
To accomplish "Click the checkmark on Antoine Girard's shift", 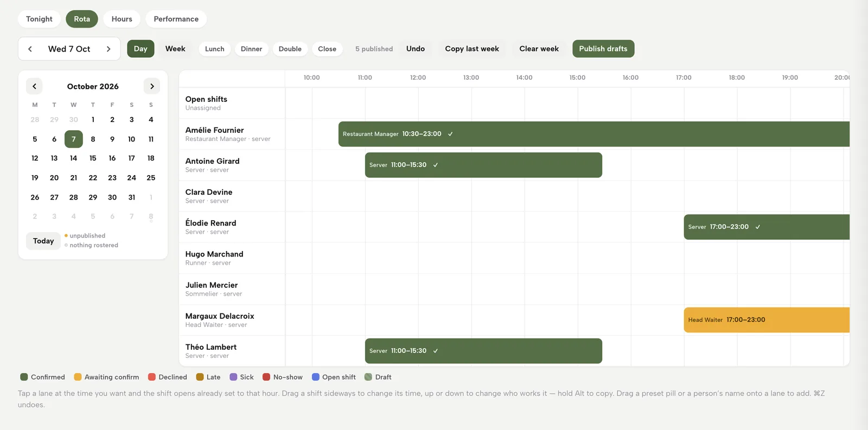I will tap(436, 165).
